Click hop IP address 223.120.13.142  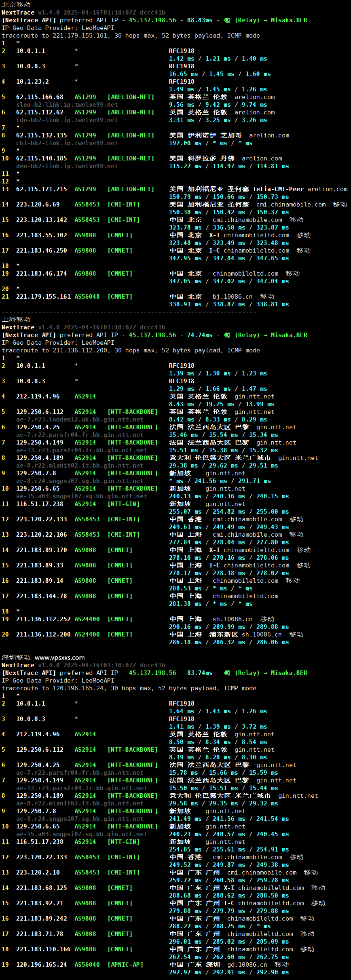click(42, 220)
